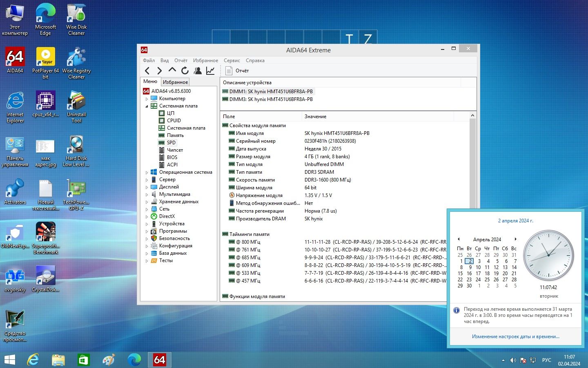The image size is (588, 368).
Task: Open the Вид menu
Action: click(165, 61)
